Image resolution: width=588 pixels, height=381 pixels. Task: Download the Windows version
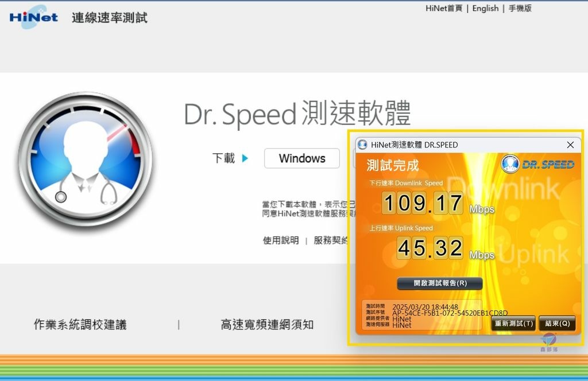[x=302, y=158]
